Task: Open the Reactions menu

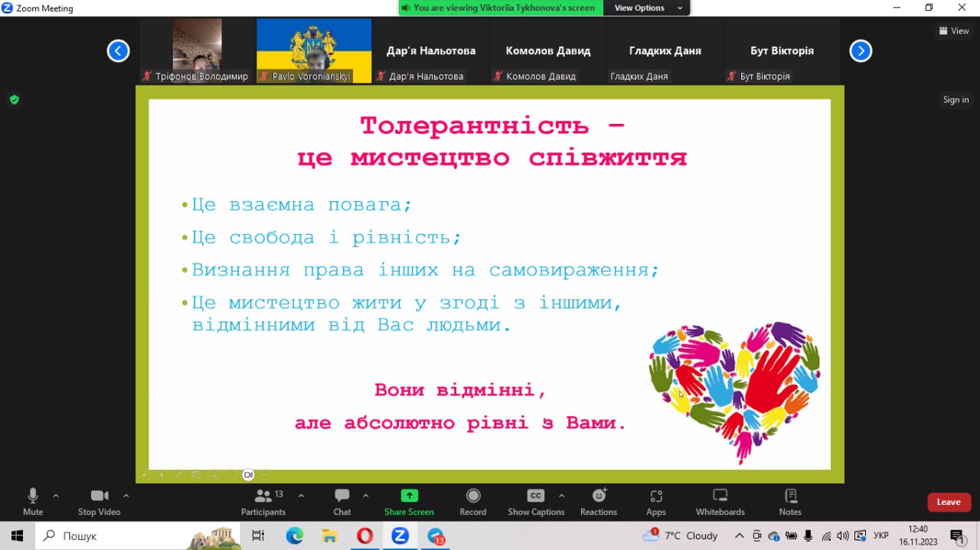Action: tap(599, 501)
